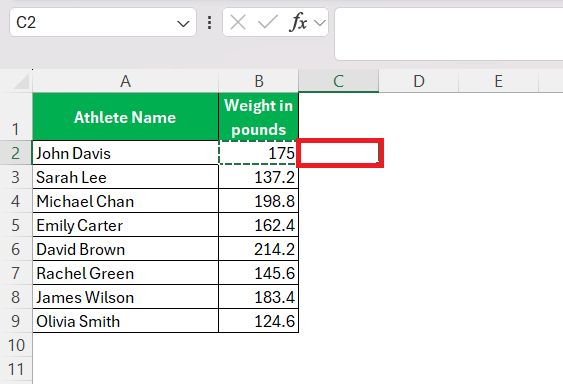Click the cell with value 145.6

259,273
